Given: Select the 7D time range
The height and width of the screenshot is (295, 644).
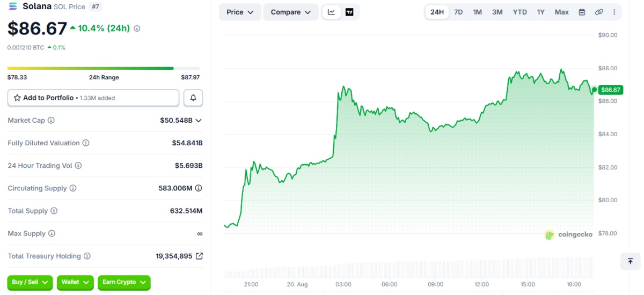Looking at the screenshot, I should tap(458, 12).
